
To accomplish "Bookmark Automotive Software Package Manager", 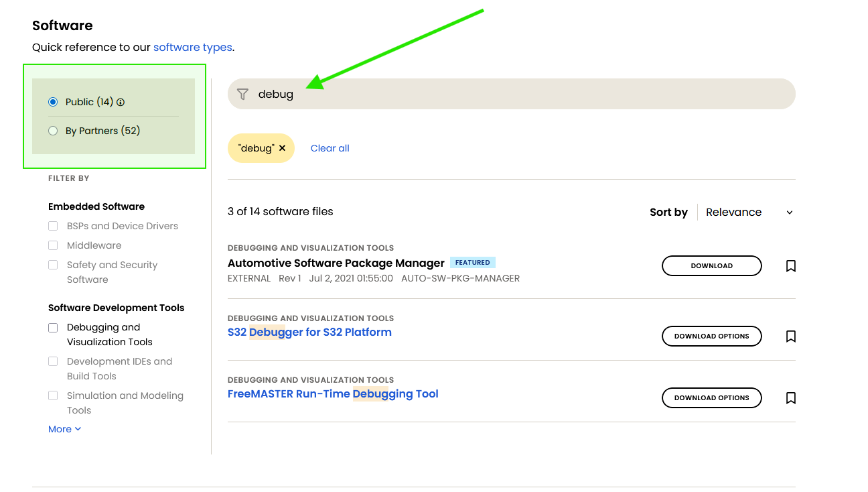I will click(x=791, y=266).
